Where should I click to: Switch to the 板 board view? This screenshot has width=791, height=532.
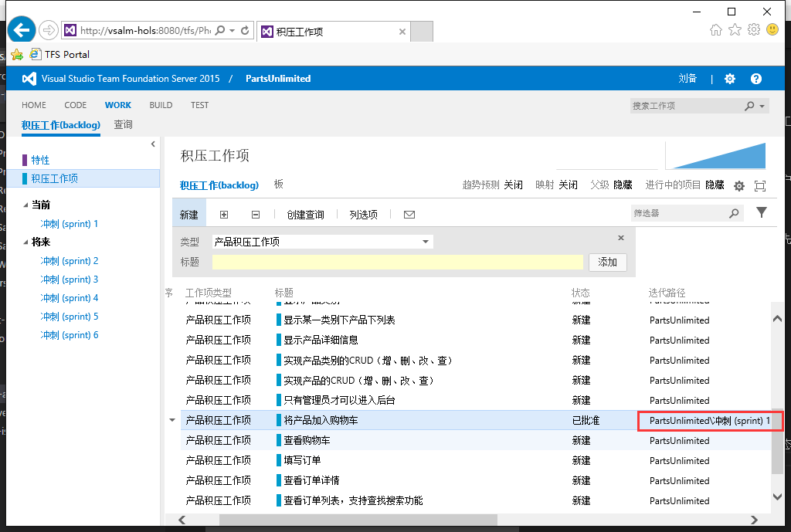(x=278, y=184)
